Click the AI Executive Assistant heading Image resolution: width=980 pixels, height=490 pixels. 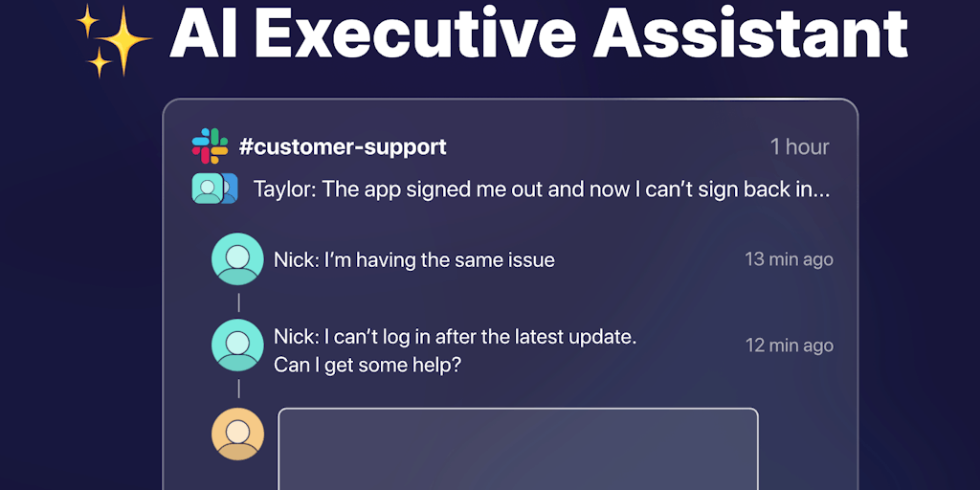(x=538, y=33)
